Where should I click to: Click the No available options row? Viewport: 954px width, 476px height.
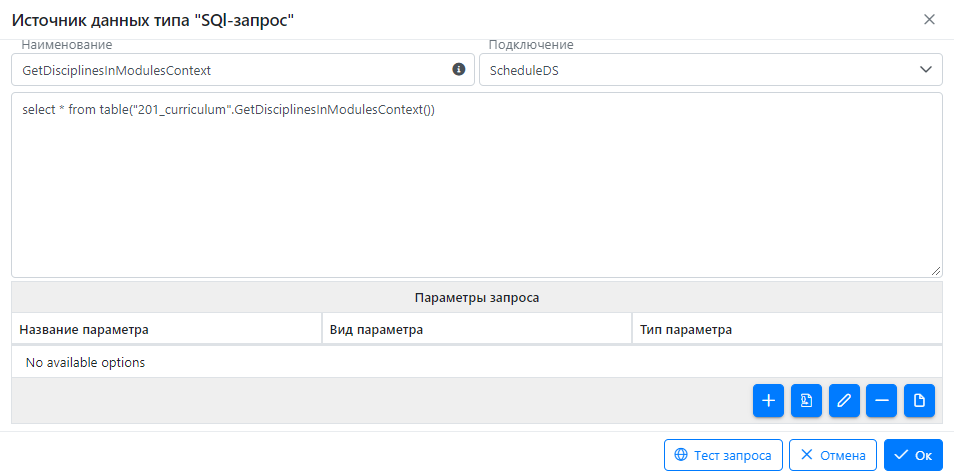point(477,363)
